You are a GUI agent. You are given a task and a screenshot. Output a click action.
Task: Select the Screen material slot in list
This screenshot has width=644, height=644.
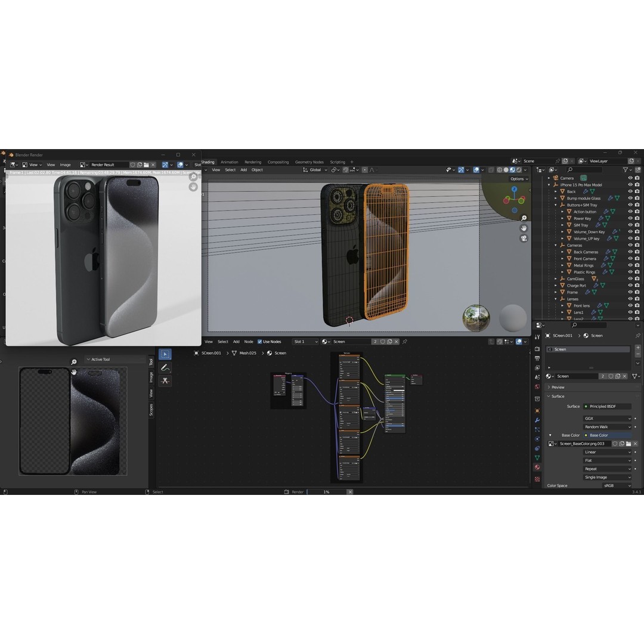[588, 349]
